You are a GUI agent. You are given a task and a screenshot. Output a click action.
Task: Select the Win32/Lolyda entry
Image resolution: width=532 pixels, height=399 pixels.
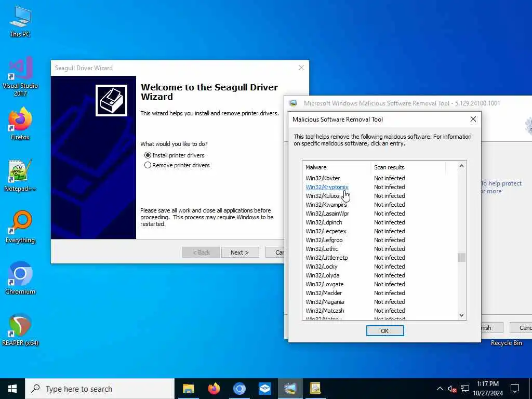click(x=322, y=275)
